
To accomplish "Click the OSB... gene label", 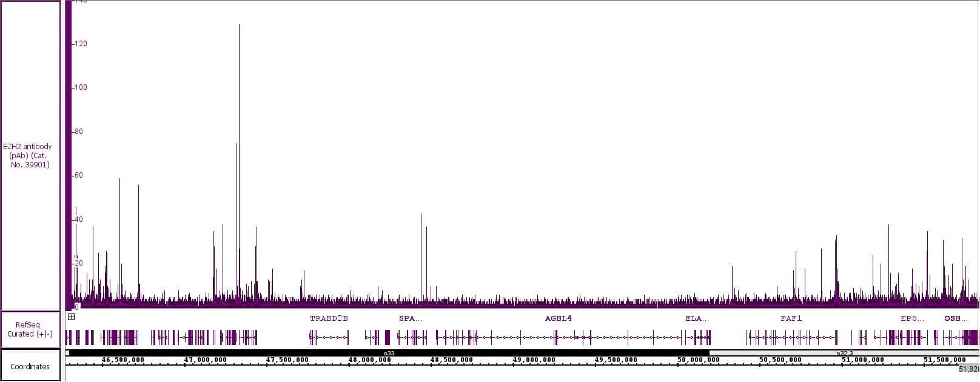I will (x=956, y=318).
